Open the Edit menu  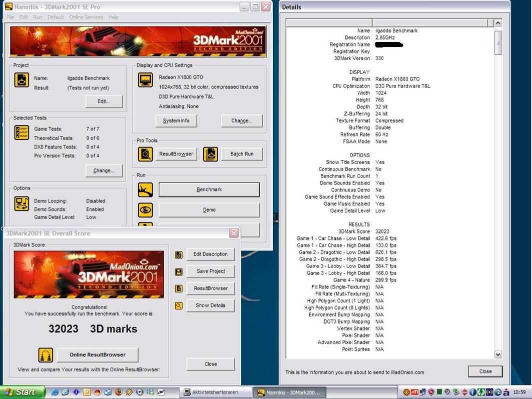pyautogui.click(x=24, y=17)
